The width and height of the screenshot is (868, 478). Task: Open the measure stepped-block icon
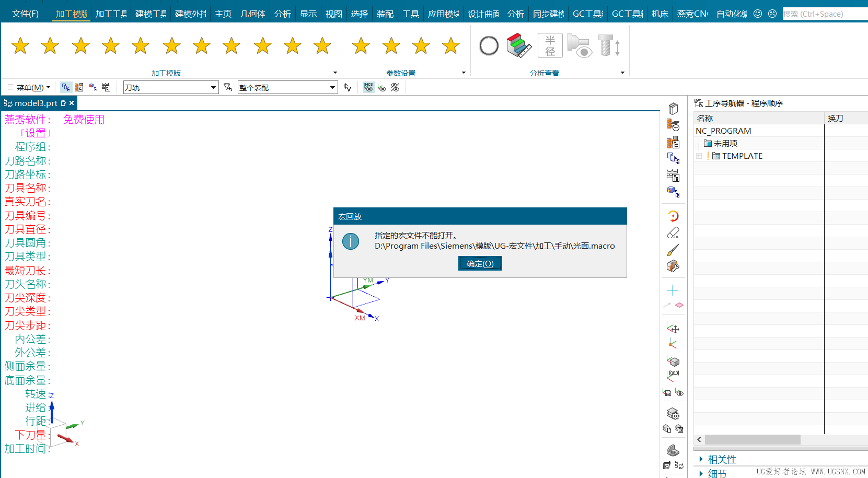pyautogui.click(x=519, y=45)
